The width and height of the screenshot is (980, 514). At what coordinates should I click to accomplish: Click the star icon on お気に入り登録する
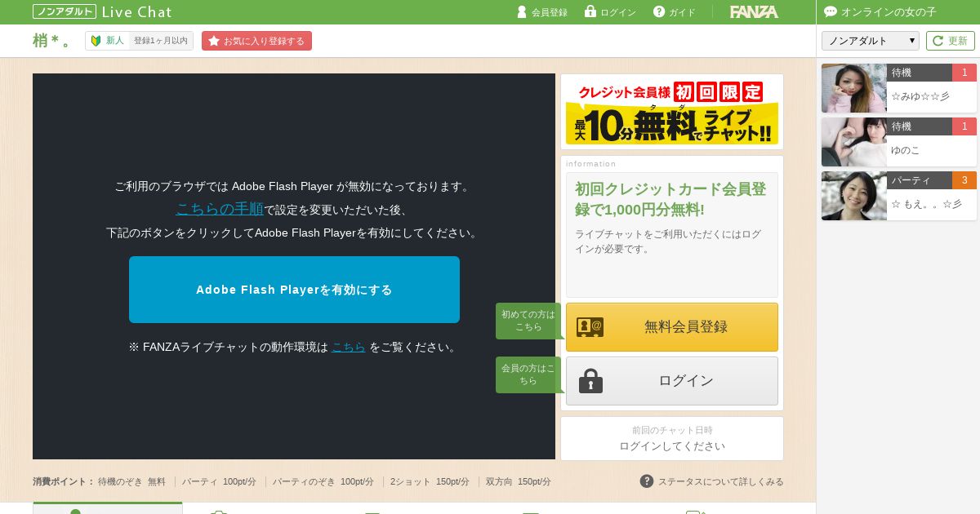tap(214, 41)
